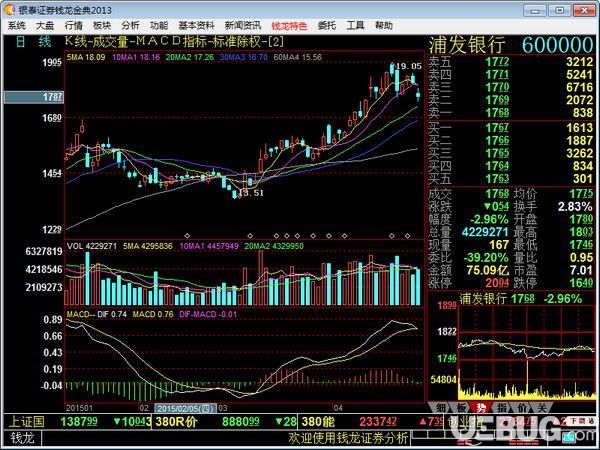This screenshot has width=600, height=450.
Task: Open the 分析 menu
Action: click(x=130, y=26)
